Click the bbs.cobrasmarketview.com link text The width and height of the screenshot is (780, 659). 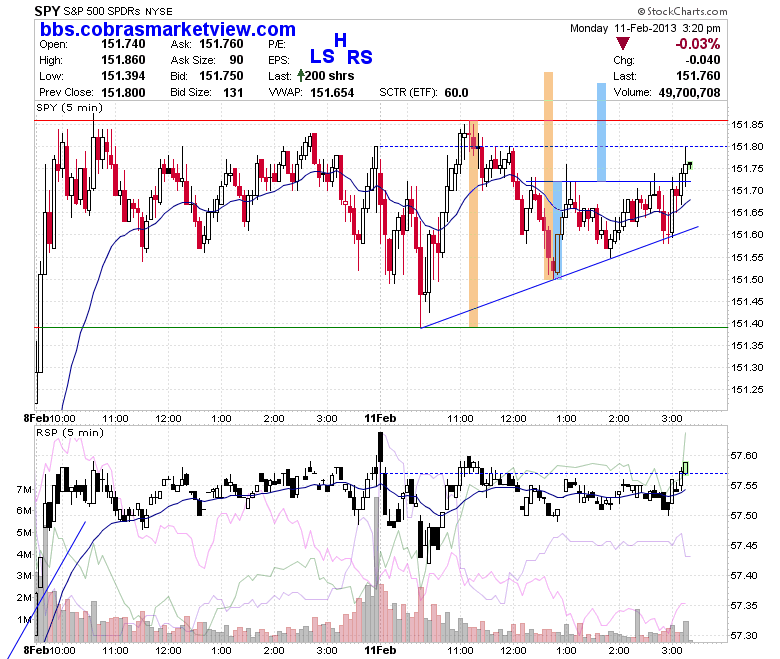coord(168,29)
